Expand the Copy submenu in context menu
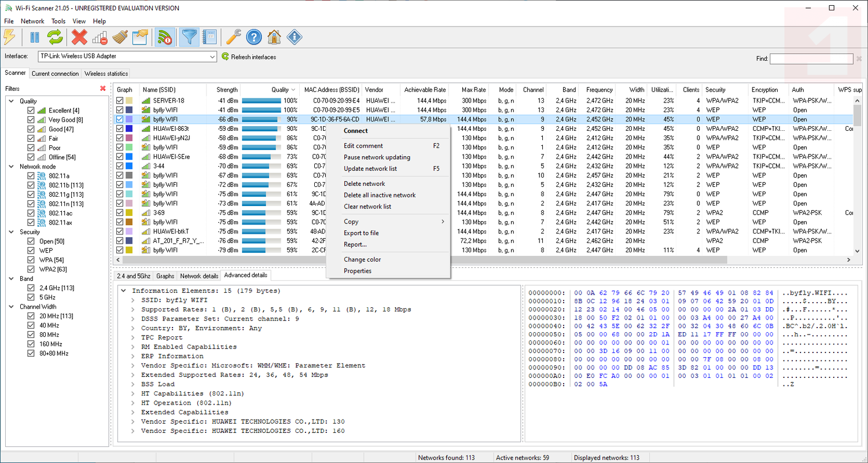 tap(393, 222)
